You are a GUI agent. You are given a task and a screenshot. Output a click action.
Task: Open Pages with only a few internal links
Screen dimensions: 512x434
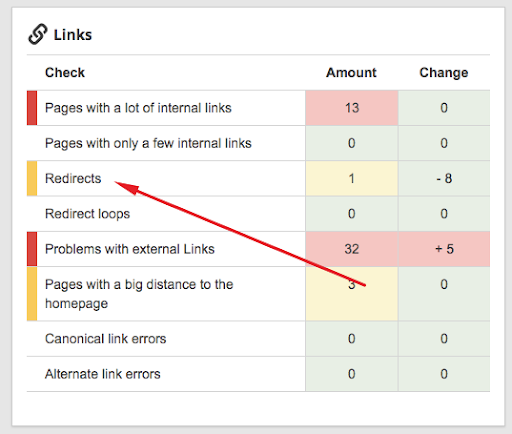click(148, 143)
